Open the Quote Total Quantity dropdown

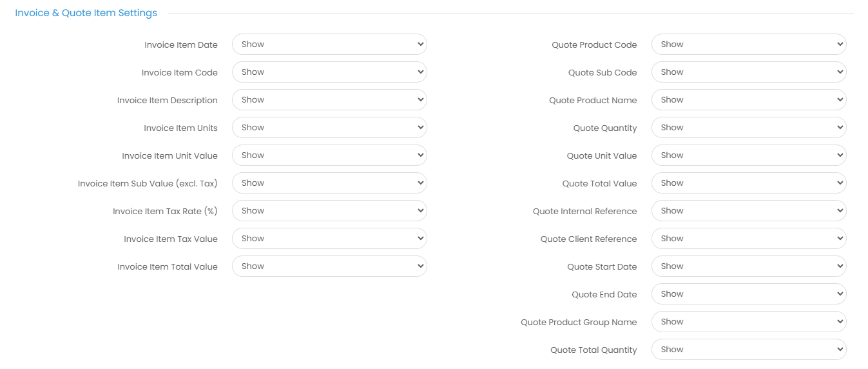pos(748,350)
